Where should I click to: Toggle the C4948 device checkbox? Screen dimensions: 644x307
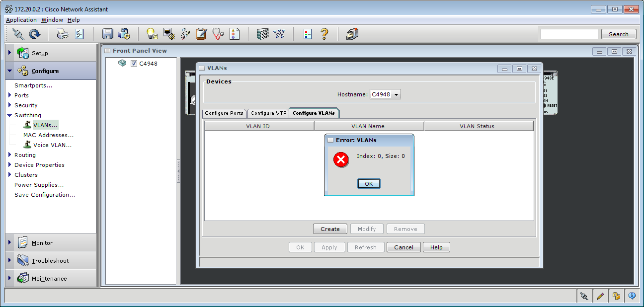pyautogui.click(x=134, y=64)
